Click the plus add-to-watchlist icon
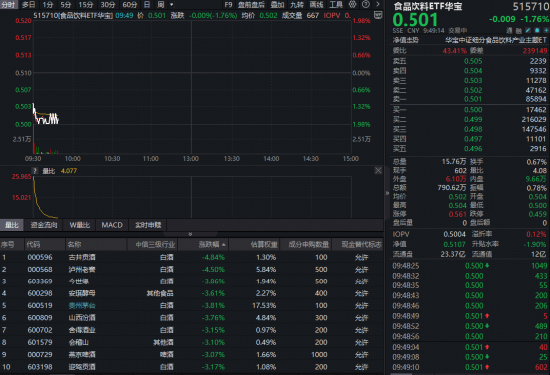The width and height of the screenshot is (550, 375). (x=545, y=31)
